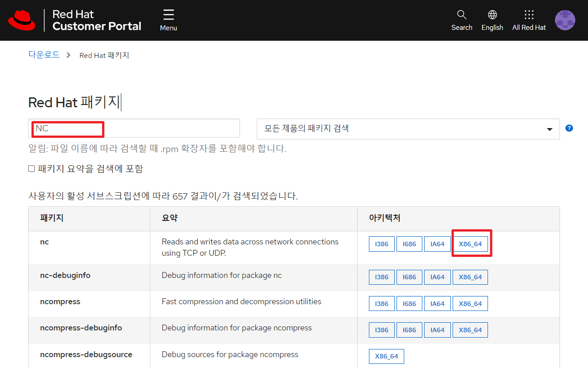This screenshot has width=588, height=368.
Task: Click the ncompress-debuginfo package name
Action: pos(81,328)
